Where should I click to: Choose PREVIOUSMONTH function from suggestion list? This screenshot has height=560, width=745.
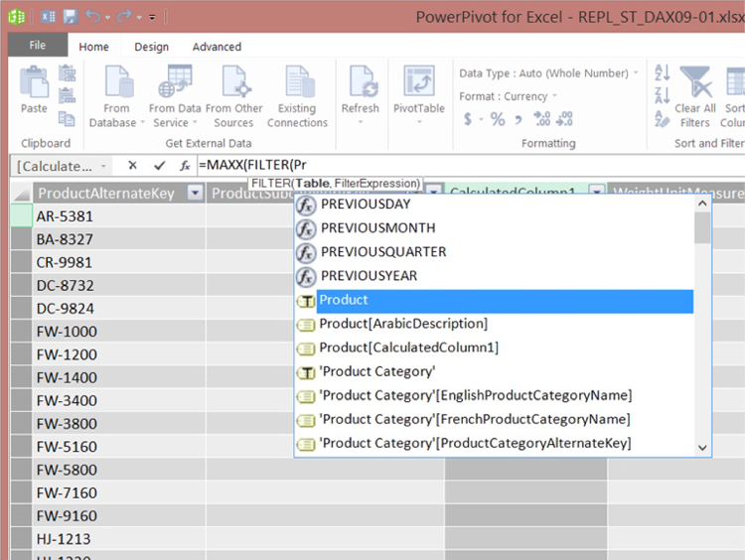pyautogui.click(x=377, y=228)
